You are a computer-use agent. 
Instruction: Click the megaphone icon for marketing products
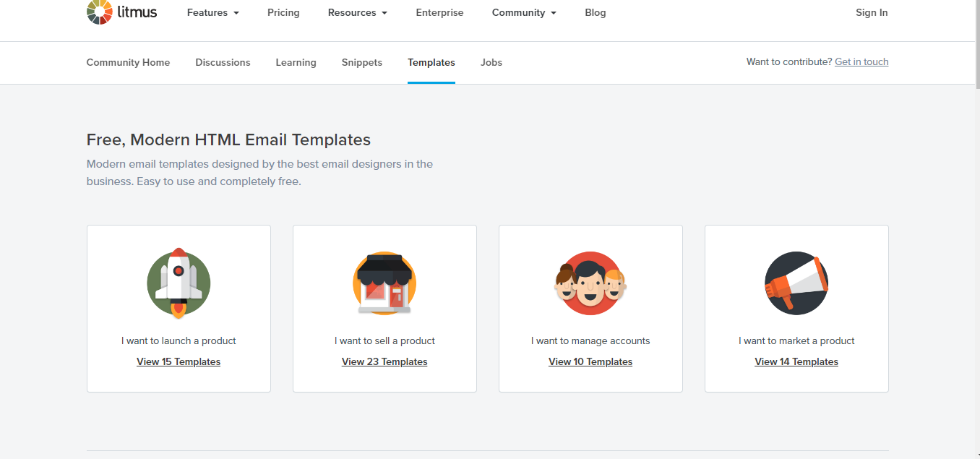(796, 283)
